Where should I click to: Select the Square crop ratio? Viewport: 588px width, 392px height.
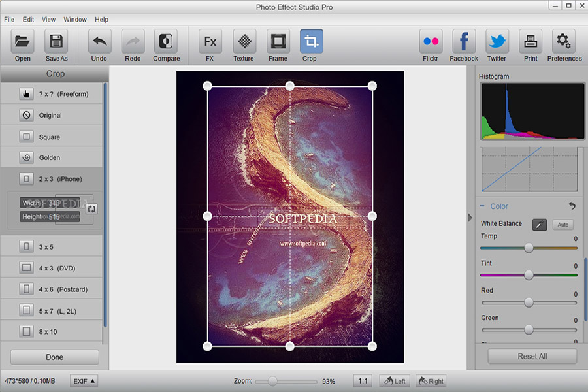click(52, 137)
